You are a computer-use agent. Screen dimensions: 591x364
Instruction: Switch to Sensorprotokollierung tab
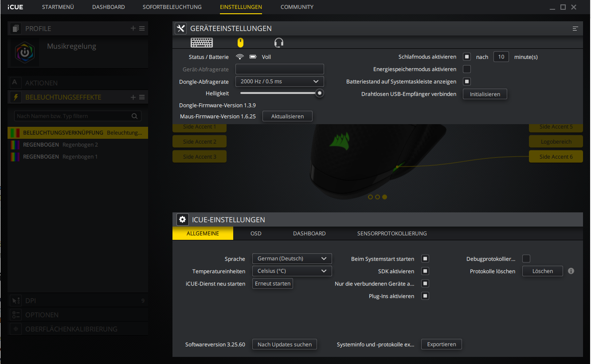tap(392, 234)
